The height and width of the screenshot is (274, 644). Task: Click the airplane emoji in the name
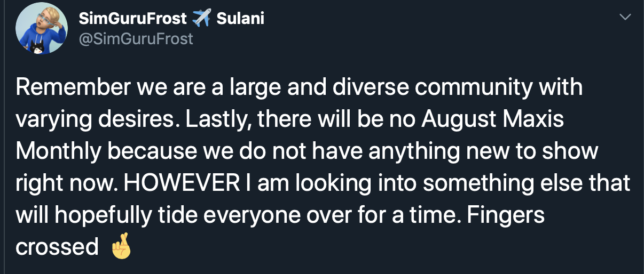[x=201, y=19]
